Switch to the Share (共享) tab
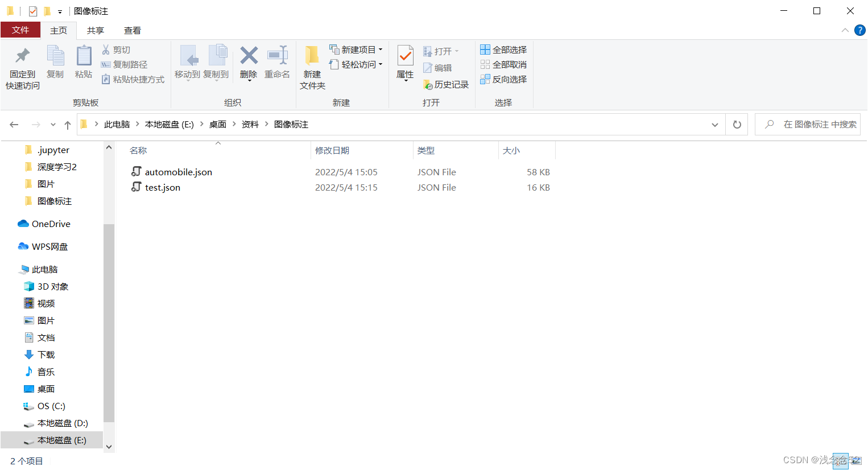The image size is (868, 470). [x=96, y=30]
